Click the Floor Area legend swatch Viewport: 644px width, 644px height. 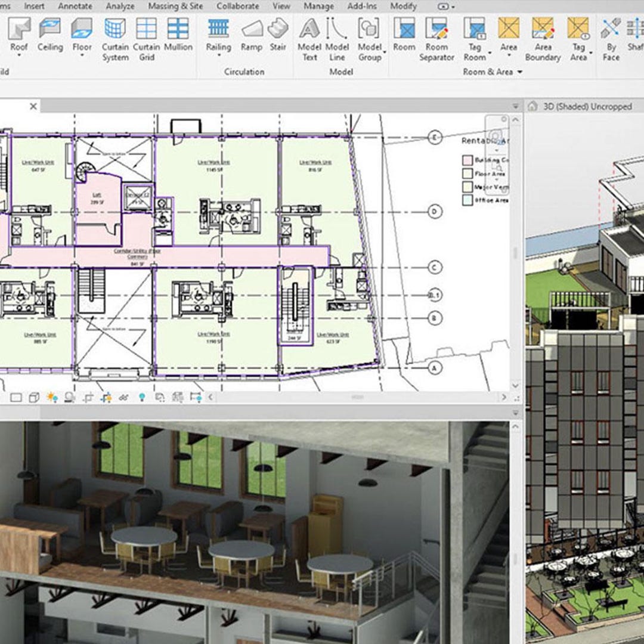tap(467, 174)
